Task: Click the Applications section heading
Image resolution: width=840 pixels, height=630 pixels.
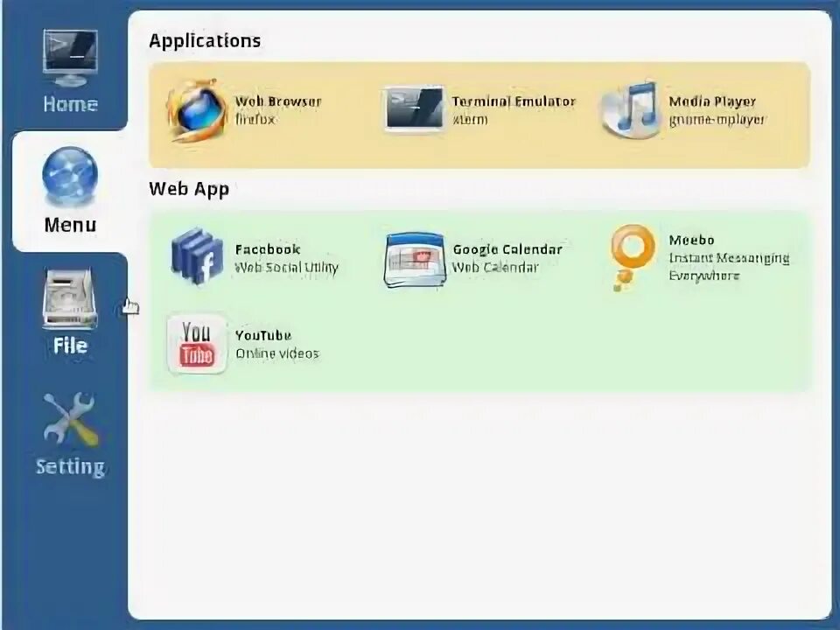Action: click(205, 41)
